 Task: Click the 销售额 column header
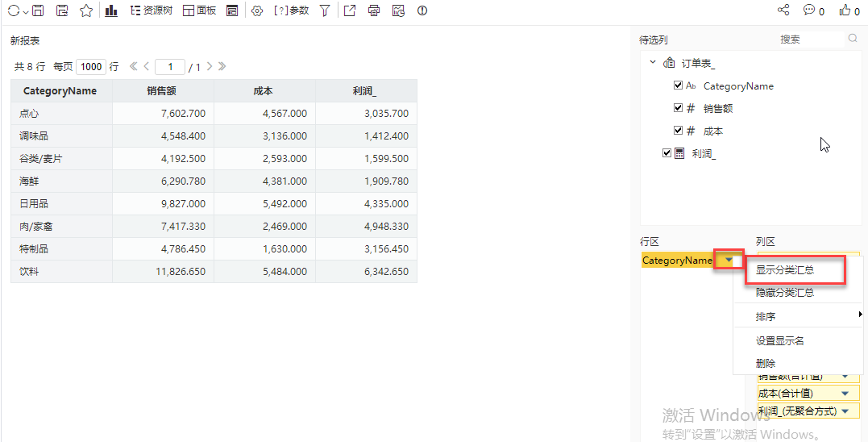point(164,91)
